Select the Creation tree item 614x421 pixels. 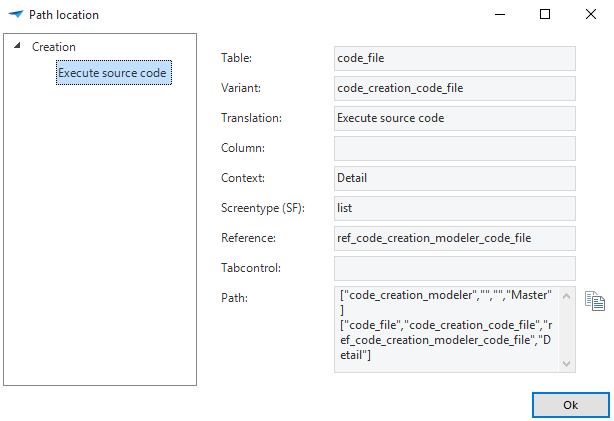(54, 47)
